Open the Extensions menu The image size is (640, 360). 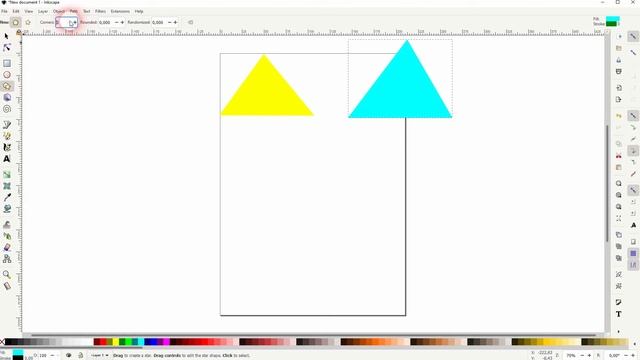coord(120,11)
